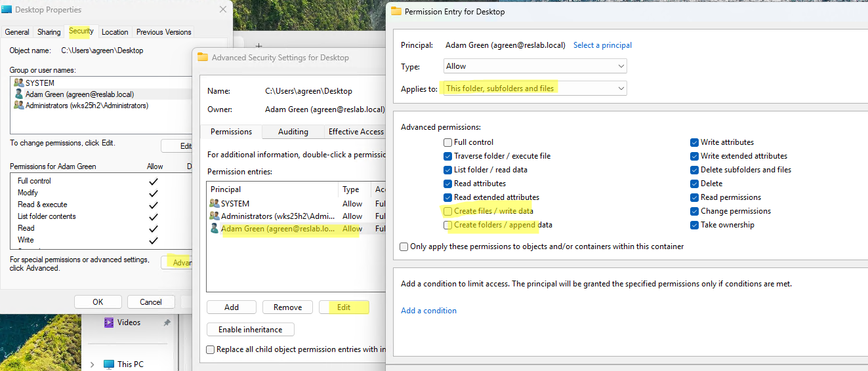
Task: Click Adam Green principal icon in permission entries
Action: click(214, 228)
